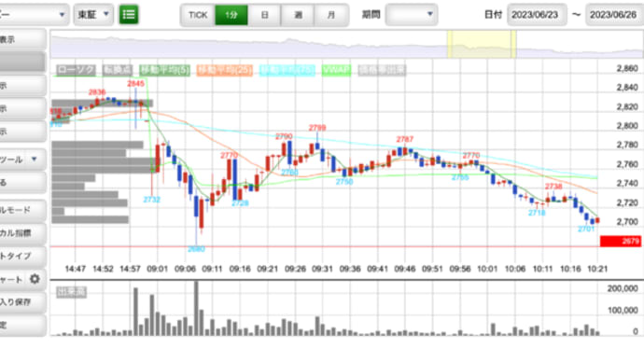Viewport: 644px width, 362px height.
Task: Toggle the ローソク candlestick legend
Action: pos(76,70)
